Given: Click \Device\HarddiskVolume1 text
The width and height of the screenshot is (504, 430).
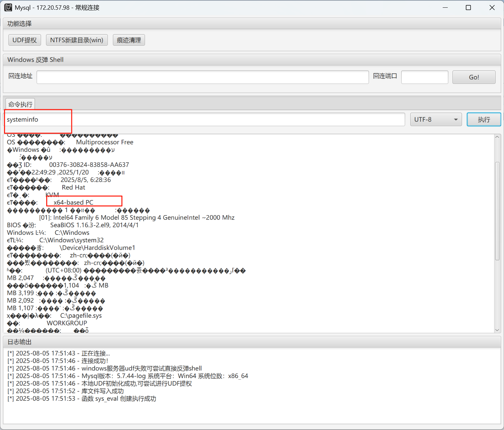Looking at the screenshot, I should click(x=97, y=248).
